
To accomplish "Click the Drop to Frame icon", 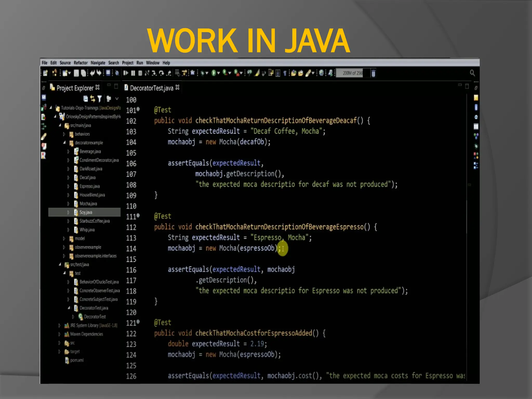I will pos(177,73).
